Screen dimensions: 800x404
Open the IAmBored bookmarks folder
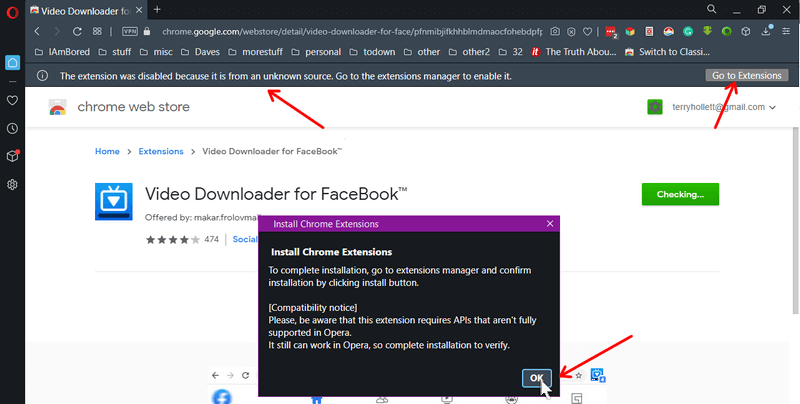pyautogui.click(x=62, y=52)
